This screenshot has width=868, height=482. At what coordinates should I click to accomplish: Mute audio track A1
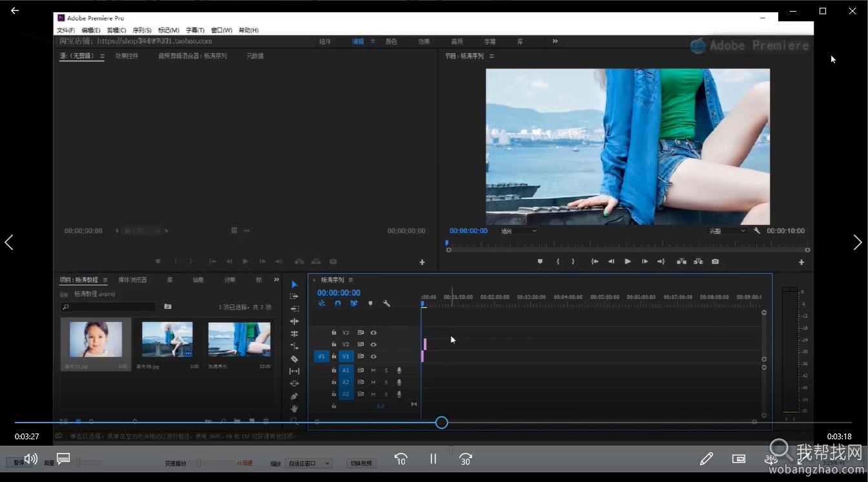373,370
